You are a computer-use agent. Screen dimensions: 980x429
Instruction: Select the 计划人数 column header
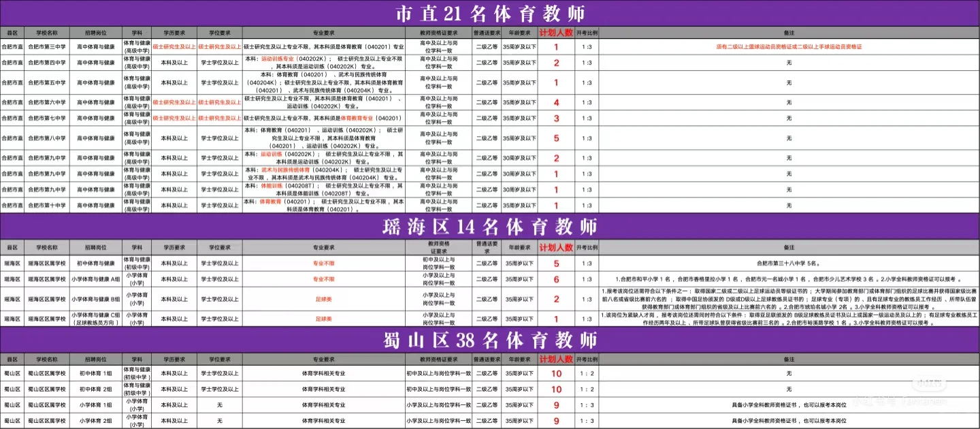click(557, 31)
